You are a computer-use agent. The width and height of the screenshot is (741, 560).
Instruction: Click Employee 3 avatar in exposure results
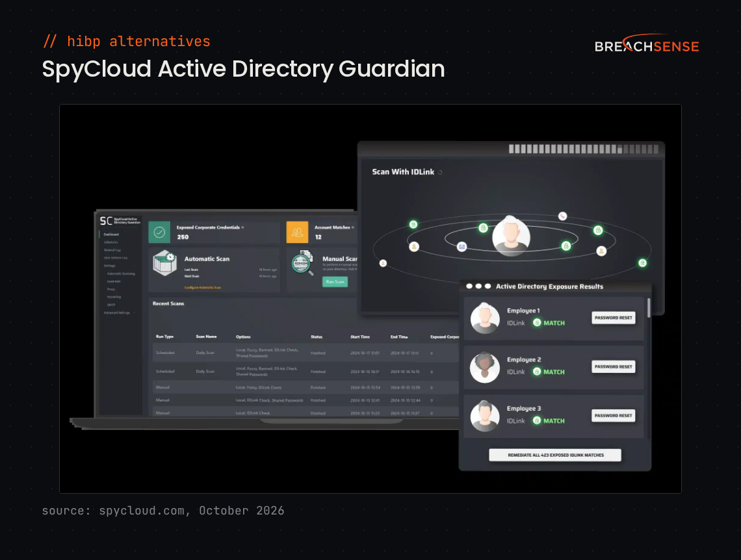pos(485,416)
